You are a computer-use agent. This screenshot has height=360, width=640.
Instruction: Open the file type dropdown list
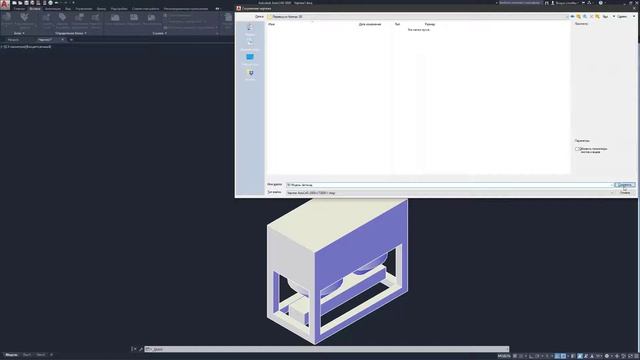[450, 193]
